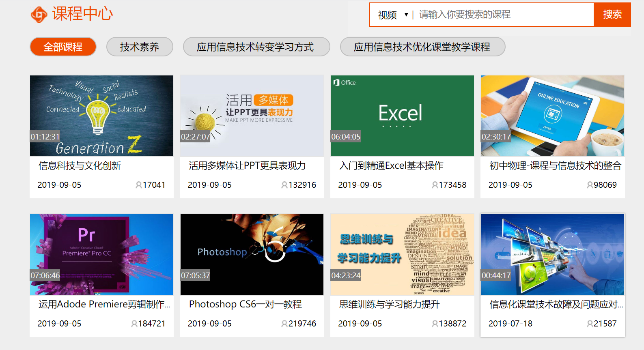
Task: Click the 信息科技与文化创新 course title
Action: tap(80, 165)
